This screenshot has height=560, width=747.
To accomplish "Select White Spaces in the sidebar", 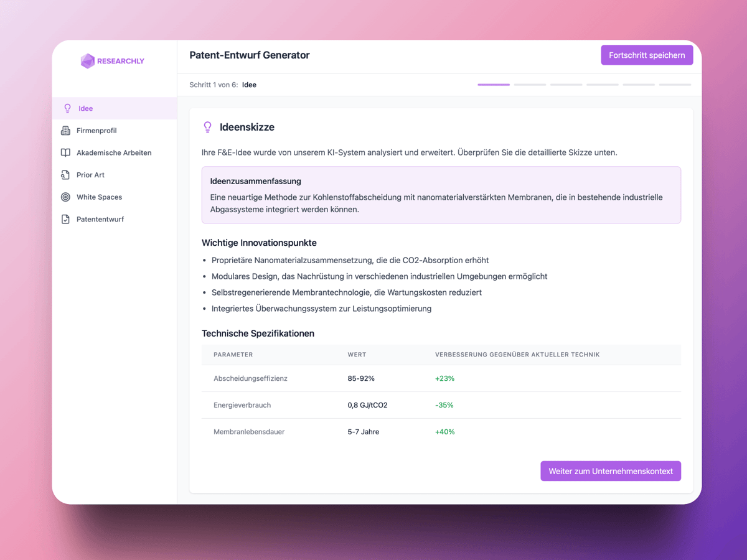I will point(99,197).
